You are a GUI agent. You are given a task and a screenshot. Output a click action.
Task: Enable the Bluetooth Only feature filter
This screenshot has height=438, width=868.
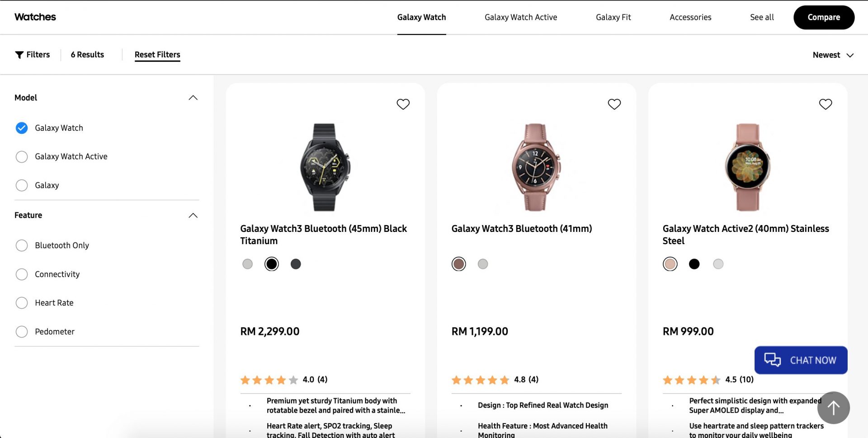pos(22,245)
